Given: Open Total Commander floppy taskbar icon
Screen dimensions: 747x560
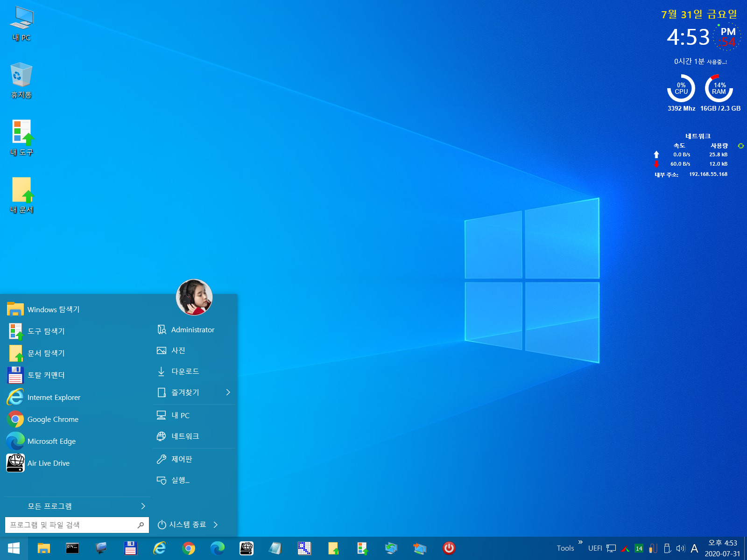Looking at the screenshot, I should pyautogui.click(x=130, y=548).
